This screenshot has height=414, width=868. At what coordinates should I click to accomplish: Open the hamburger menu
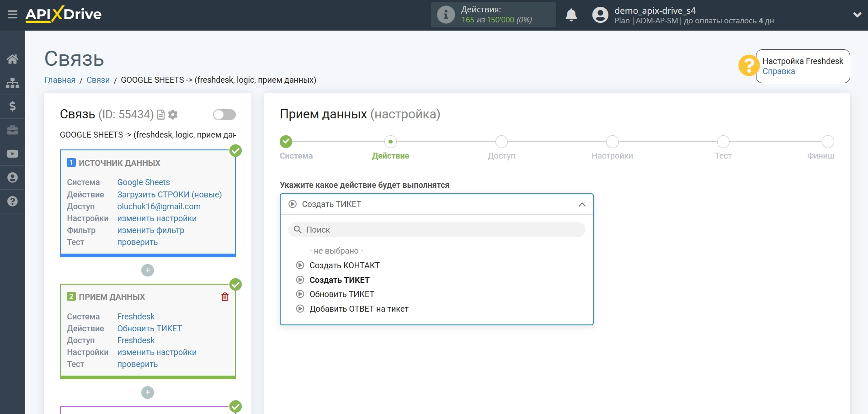(12, 15)
